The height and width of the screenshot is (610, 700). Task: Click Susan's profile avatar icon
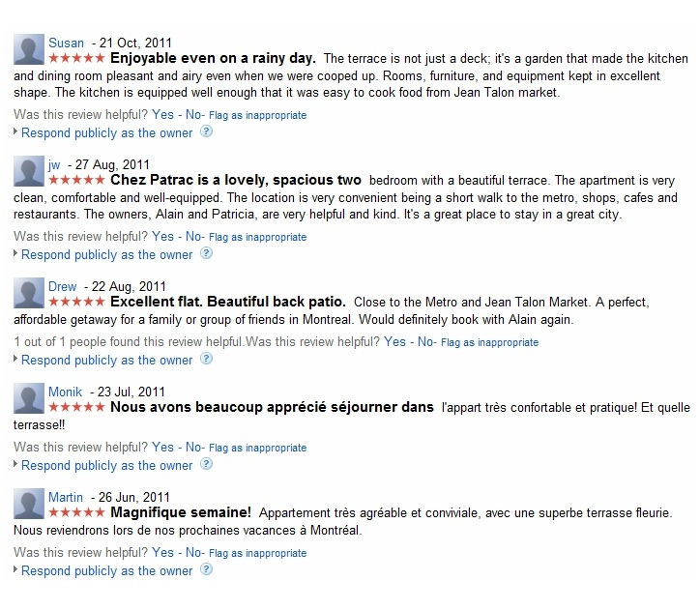29,49
